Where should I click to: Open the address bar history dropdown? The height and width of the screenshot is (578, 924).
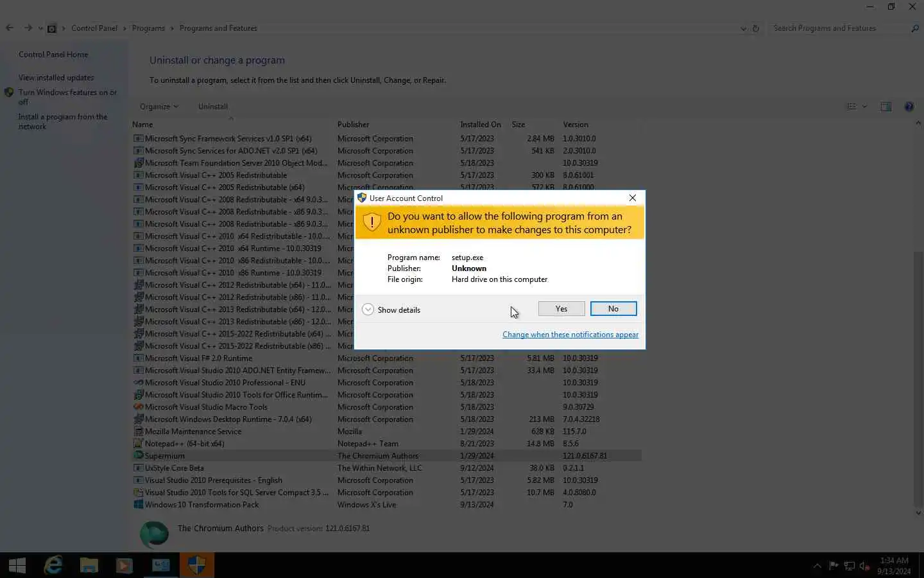[743, 28]
